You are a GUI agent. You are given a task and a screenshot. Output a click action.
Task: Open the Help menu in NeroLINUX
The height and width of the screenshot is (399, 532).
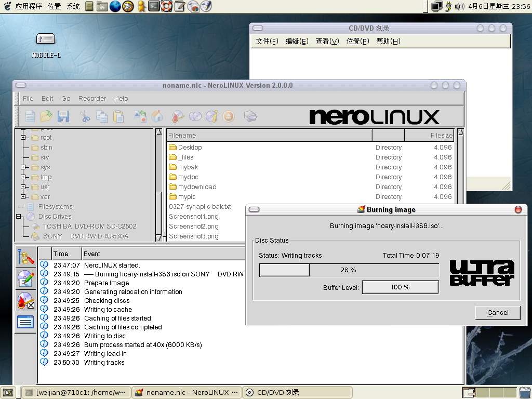(121, 98)
